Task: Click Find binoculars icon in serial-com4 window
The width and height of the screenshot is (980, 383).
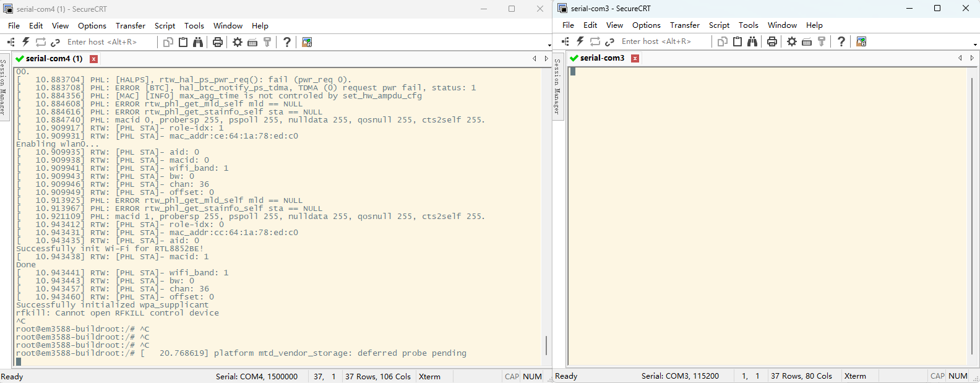Action: click(x=198, y=42)
